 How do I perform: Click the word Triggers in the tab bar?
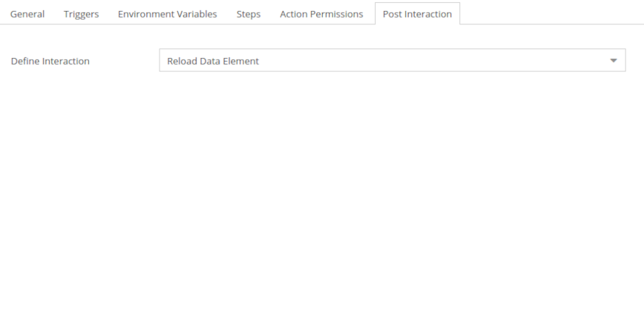tap(82, 15)
